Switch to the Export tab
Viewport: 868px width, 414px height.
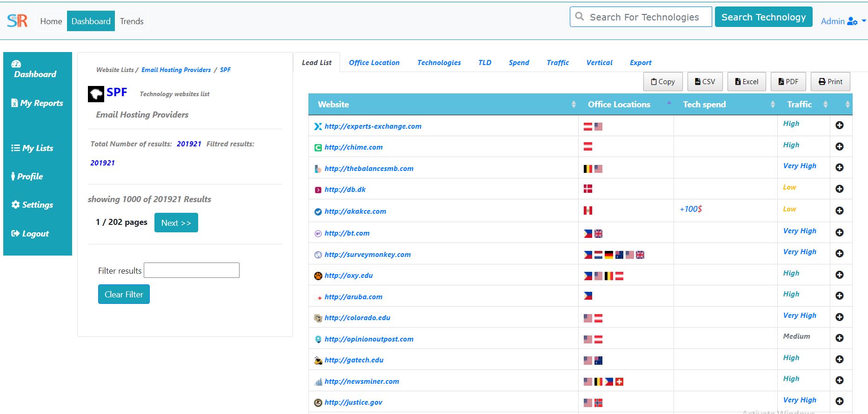pos(641,63)
